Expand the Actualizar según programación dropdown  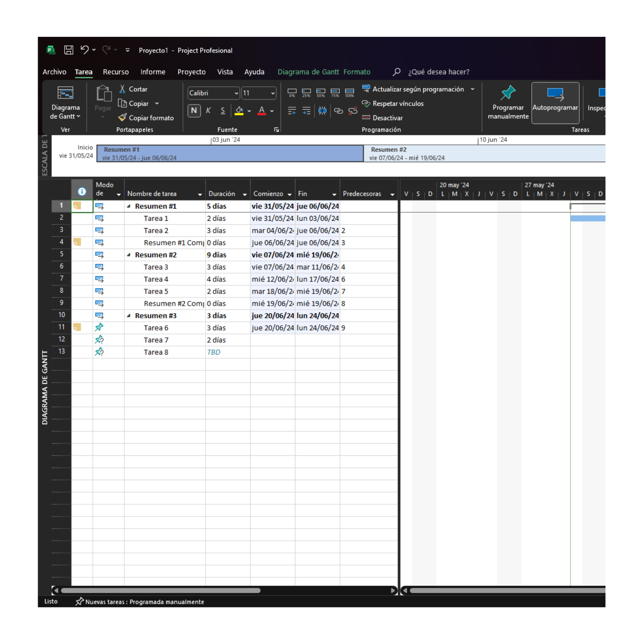472,89
